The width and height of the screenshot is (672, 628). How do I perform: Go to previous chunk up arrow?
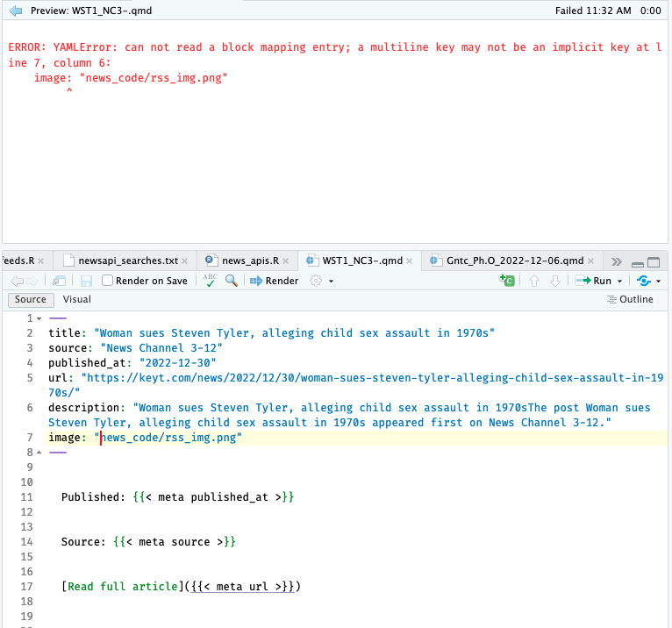534,281
